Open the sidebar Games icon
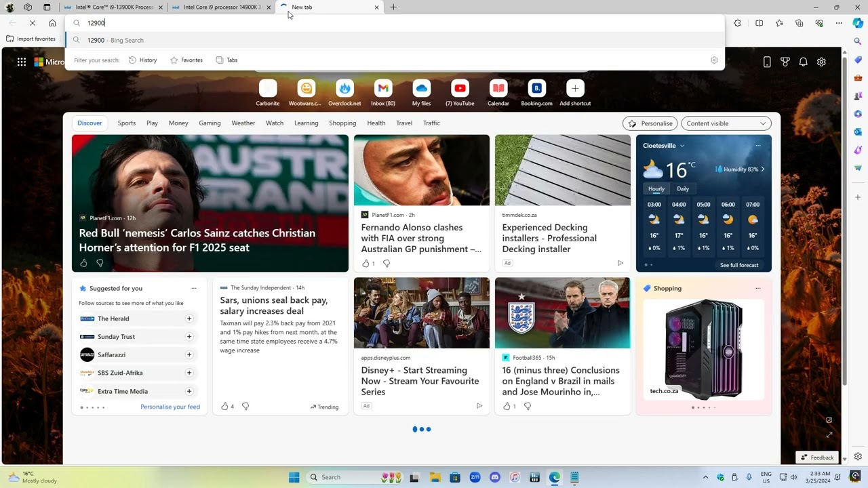The height and width of the screenshot is (488, 868). pos(858,96)
